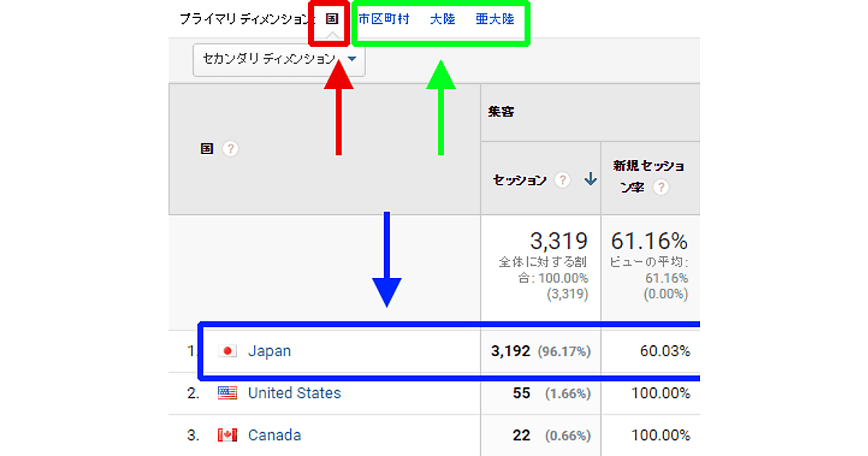Select the total sessions 3,319 summary value
This screenshot has width=868, height=456.
[x=559, y=241]
